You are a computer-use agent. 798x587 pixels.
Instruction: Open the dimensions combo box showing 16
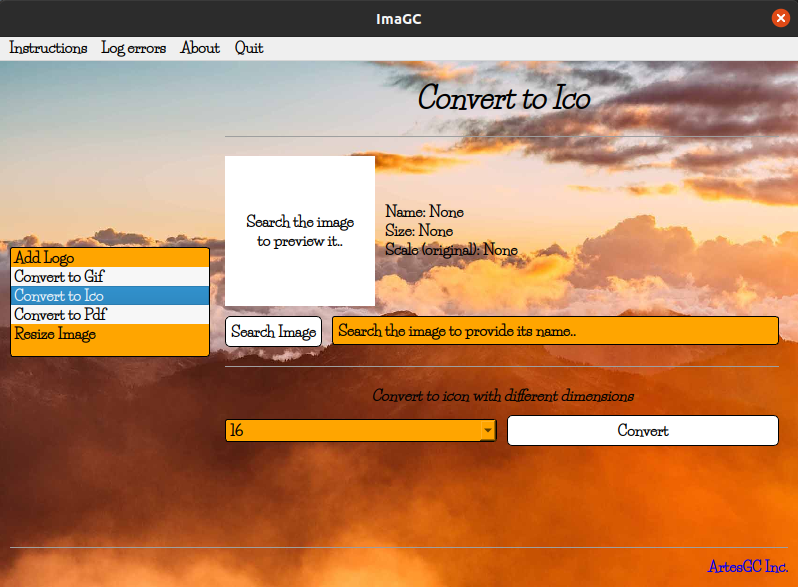click(x=360, y=431)
